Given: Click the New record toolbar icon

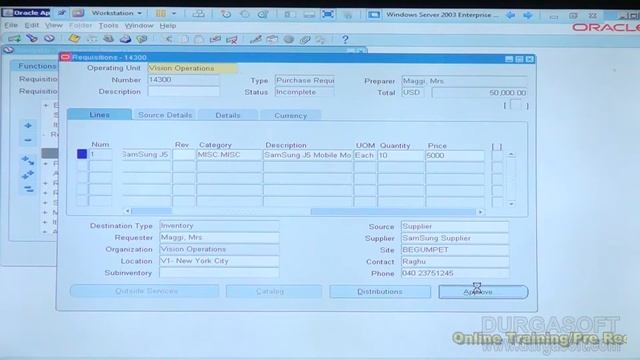Looking at the screenshot, I should (14, 39).
